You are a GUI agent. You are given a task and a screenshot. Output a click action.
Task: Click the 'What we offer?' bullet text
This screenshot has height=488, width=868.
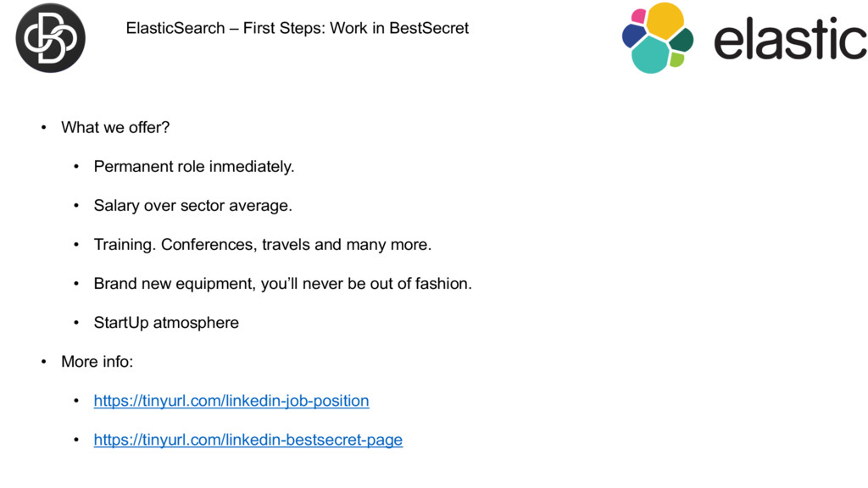pos(115,127)
